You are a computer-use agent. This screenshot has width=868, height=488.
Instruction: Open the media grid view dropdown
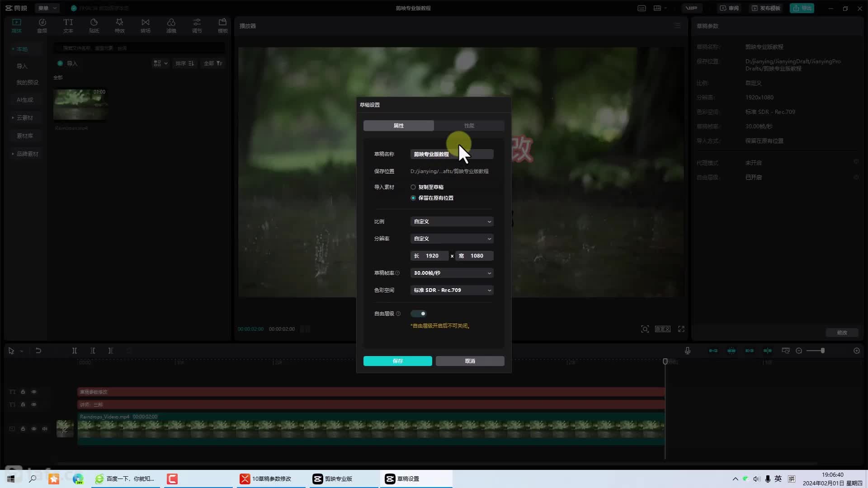tap(160, 63)
